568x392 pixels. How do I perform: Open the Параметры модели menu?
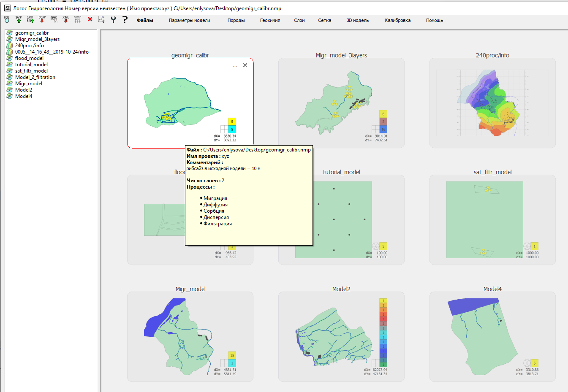(189, 20)
